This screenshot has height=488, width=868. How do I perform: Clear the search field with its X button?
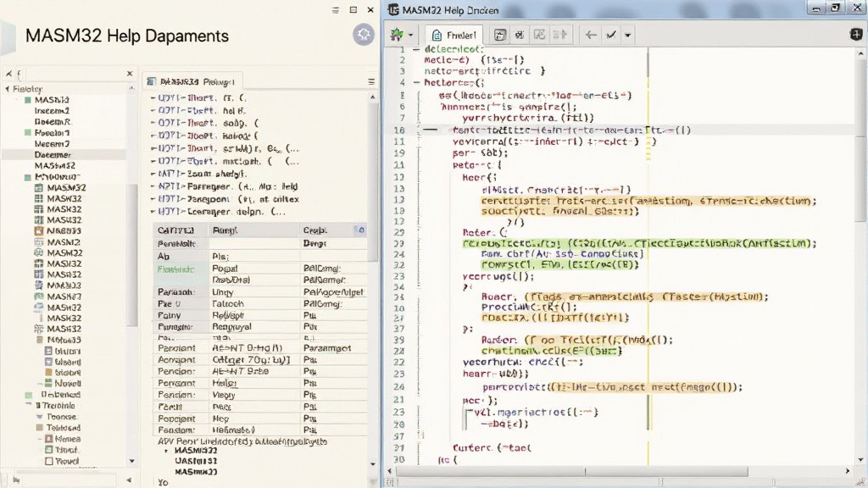coord(130,73)
